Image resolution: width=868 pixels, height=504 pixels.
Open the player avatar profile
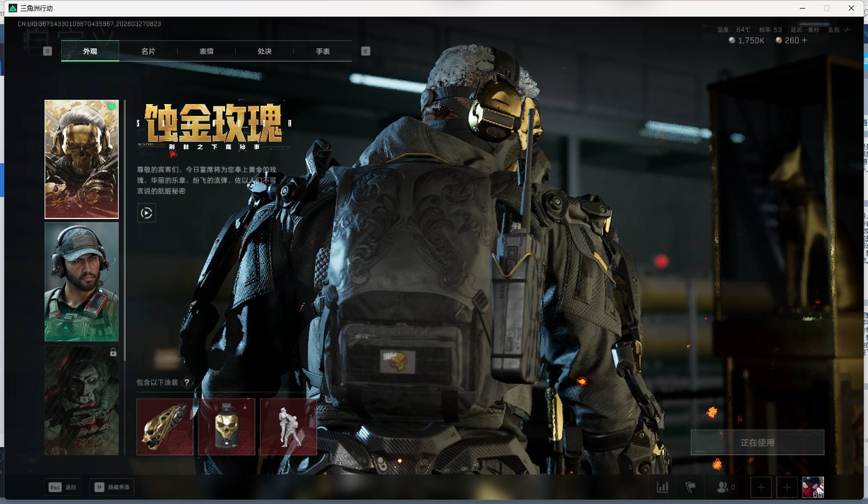pyautogui.click(x=813, y=487)
